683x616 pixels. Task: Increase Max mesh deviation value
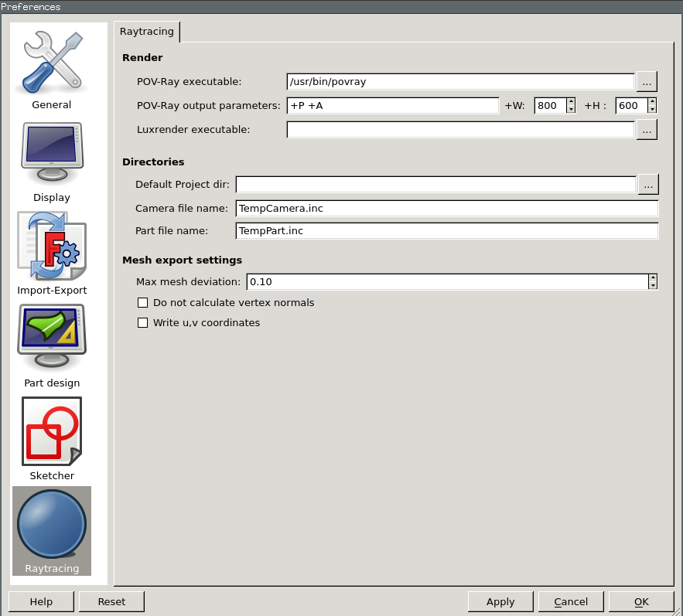(x=653, y=277)
